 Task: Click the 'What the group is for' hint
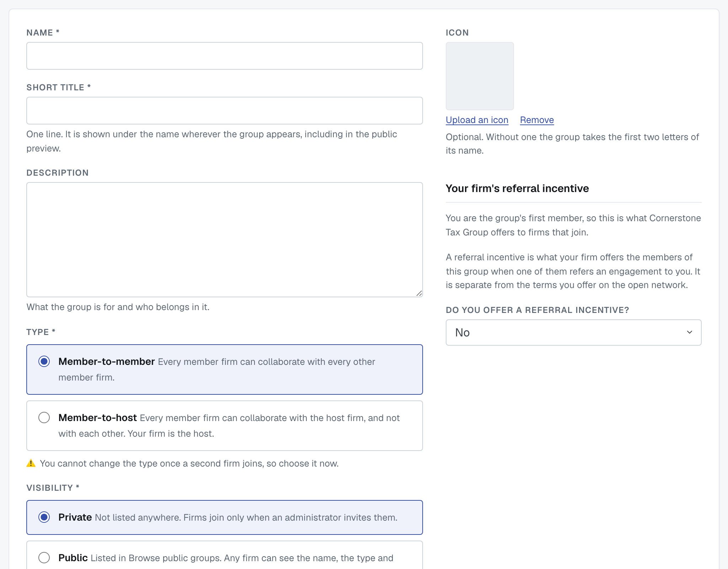[118, 307]
